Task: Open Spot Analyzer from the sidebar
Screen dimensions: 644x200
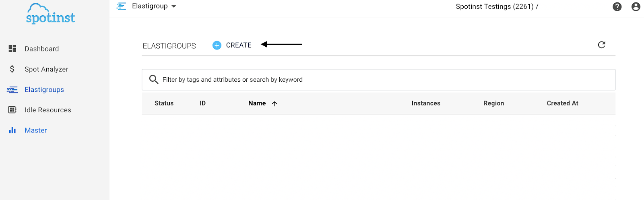Action: tap(46, 69)
